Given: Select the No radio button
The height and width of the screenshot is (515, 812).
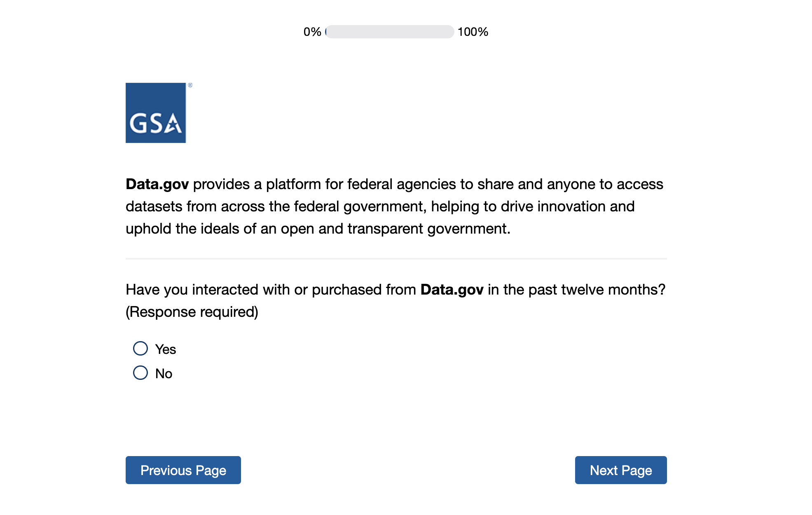Looking at the screenshot, I should [x=140, y=373].
